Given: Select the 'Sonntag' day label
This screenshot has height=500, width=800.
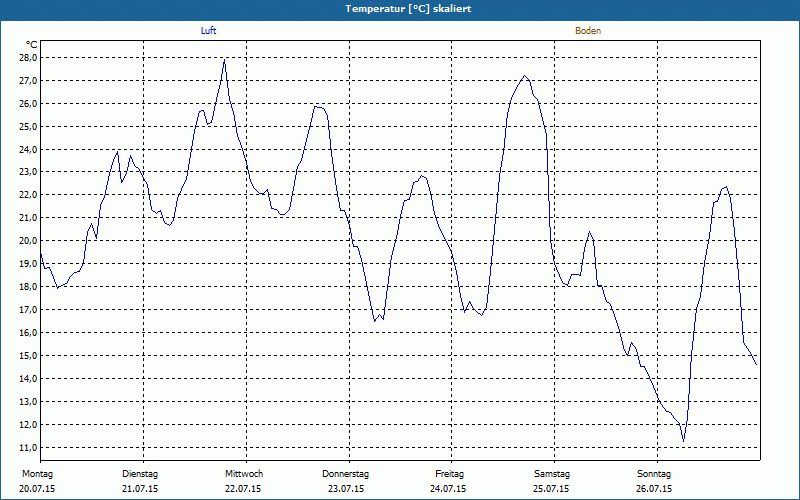Looking at the screenshot, I should coord(654,474).
